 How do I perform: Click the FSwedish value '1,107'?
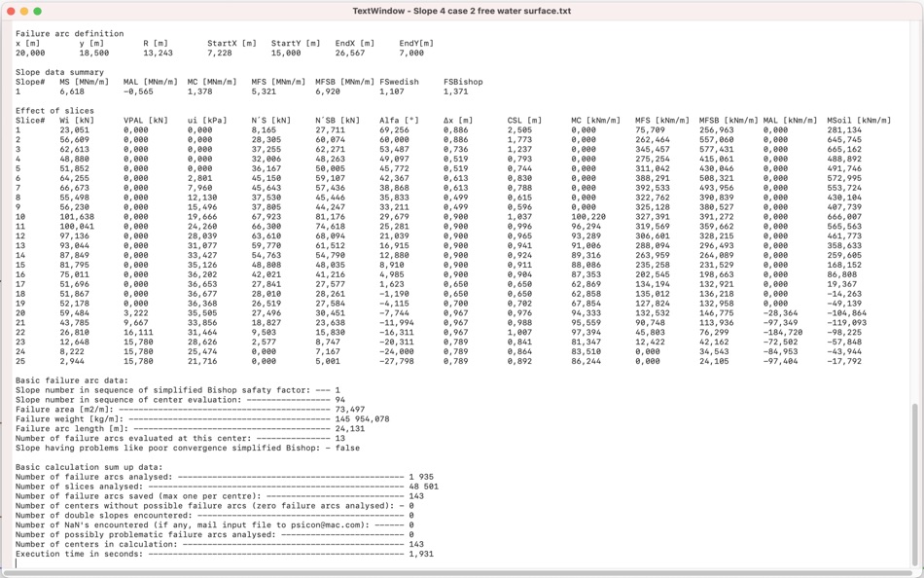[x=392, y=91]
